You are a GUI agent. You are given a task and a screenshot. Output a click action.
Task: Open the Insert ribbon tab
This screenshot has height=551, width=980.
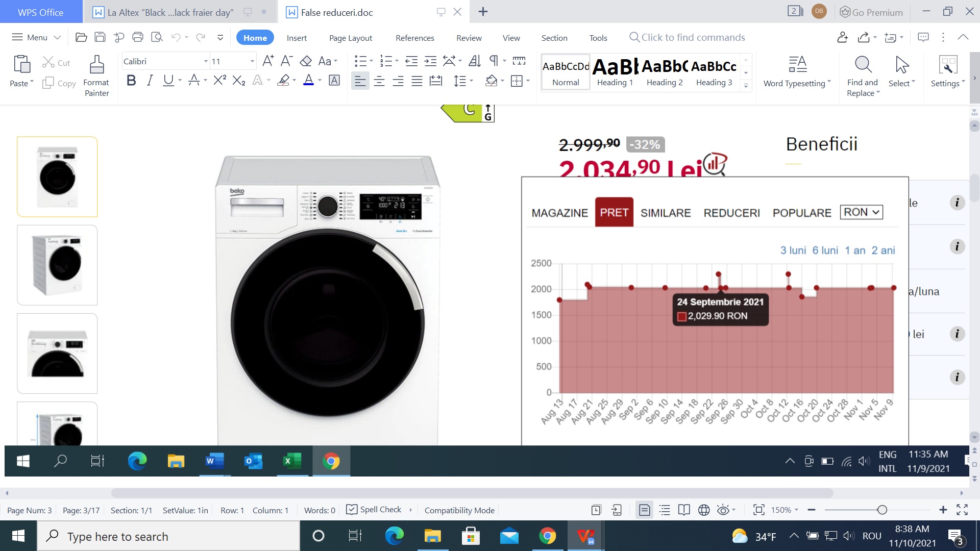click(297, 38)
